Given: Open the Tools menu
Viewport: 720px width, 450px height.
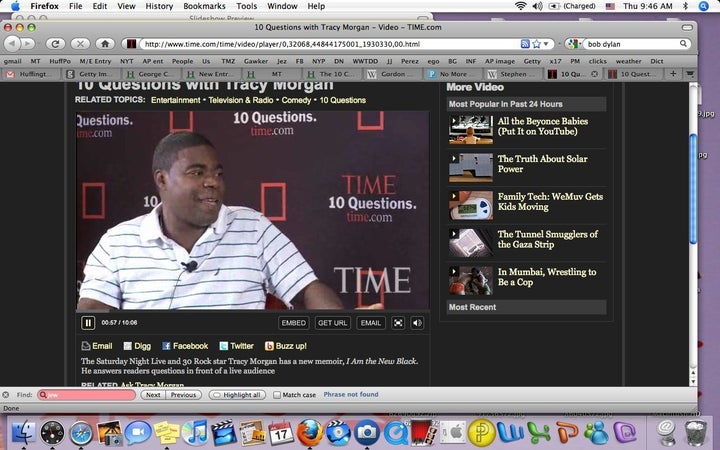Looking at the screenshot, I should [x=247, y=6].
